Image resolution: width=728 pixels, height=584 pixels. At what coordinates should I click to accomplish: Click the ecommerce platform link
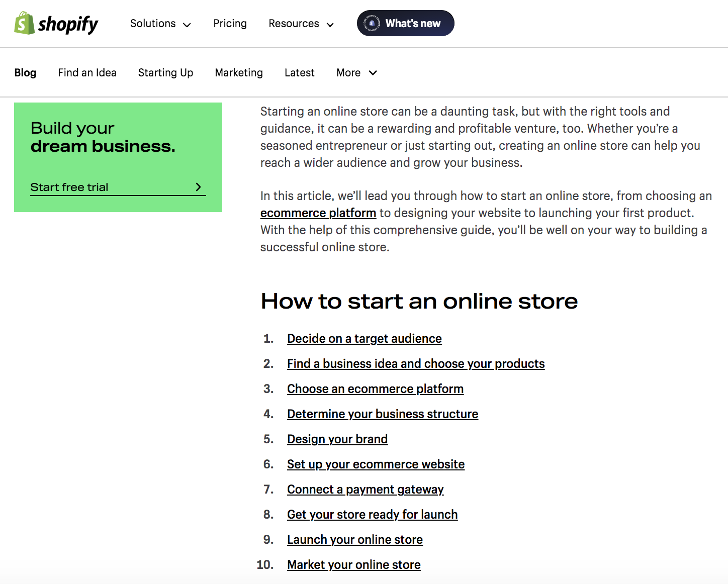click(x=318, y=213)
